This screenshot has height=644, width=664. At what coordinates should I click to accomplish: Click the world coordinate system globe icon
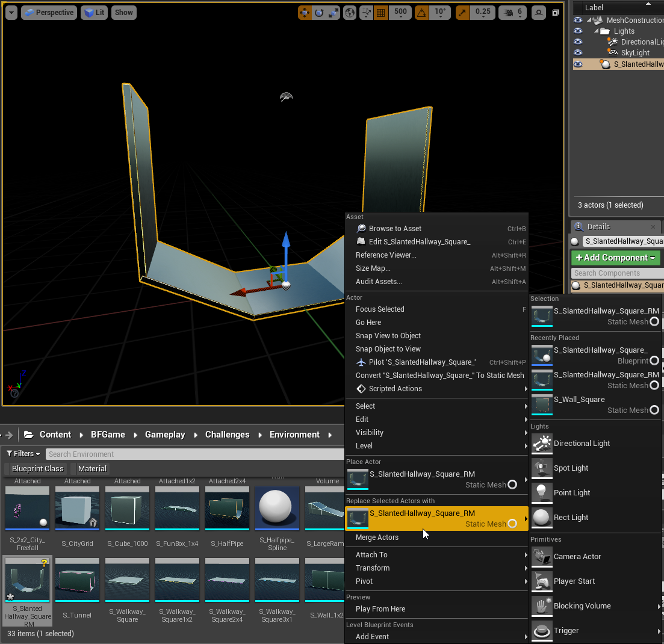coord(350,13)
